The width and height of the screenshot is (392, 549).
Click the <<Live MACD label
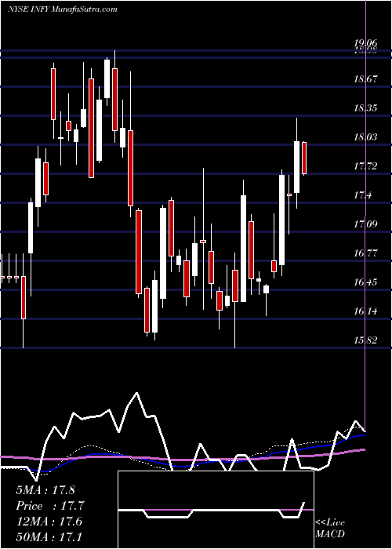(330, 529)
